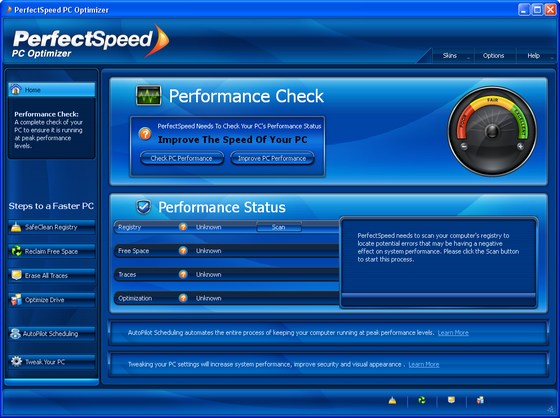560x418 pixels.
Task: Minimize the PerfectSpeed window
Action: click(x=524, y=10)
